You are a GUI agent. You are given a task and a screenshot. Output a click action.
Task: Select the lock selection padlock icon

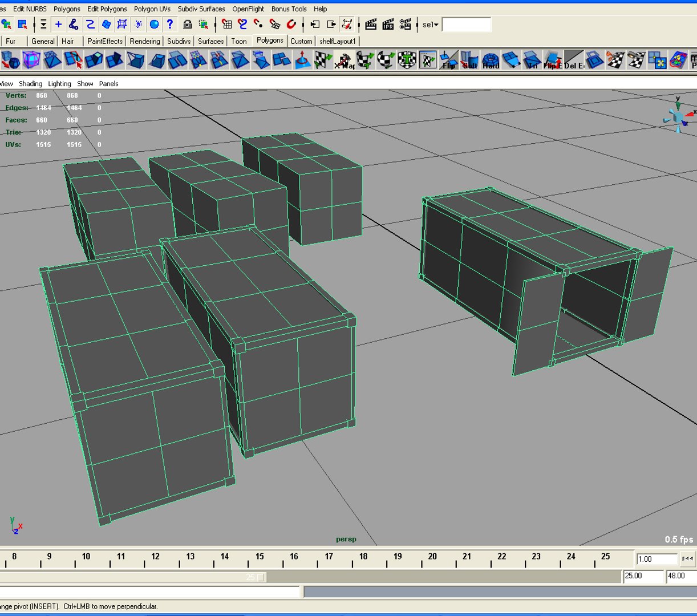tap(187, 24)
